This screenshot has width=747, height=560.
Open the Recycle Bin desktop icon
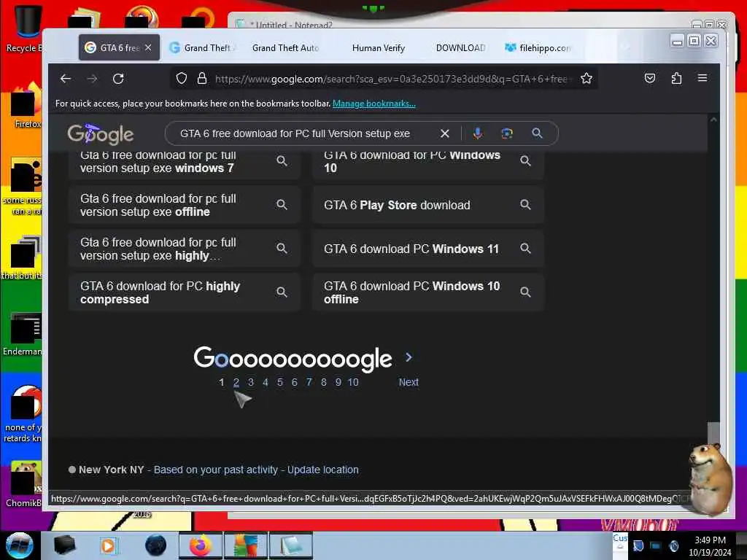click(x=27, y=28)
